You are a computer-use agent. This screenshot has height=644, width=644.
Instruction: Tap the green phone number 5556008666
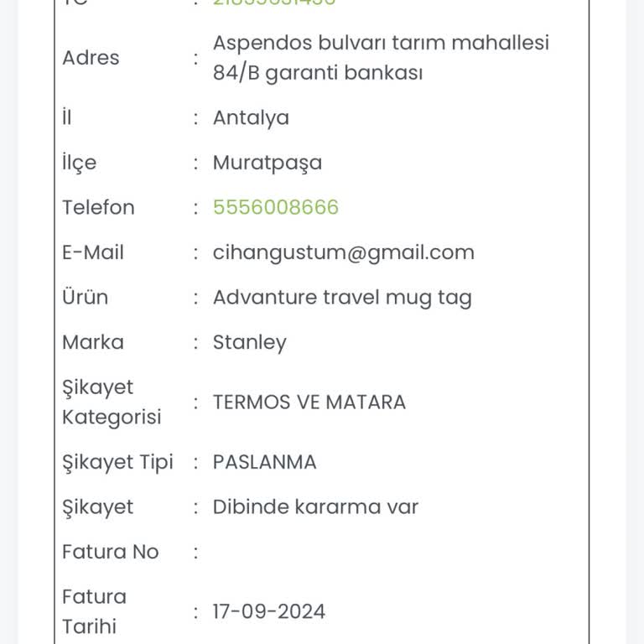click(276, 207)
